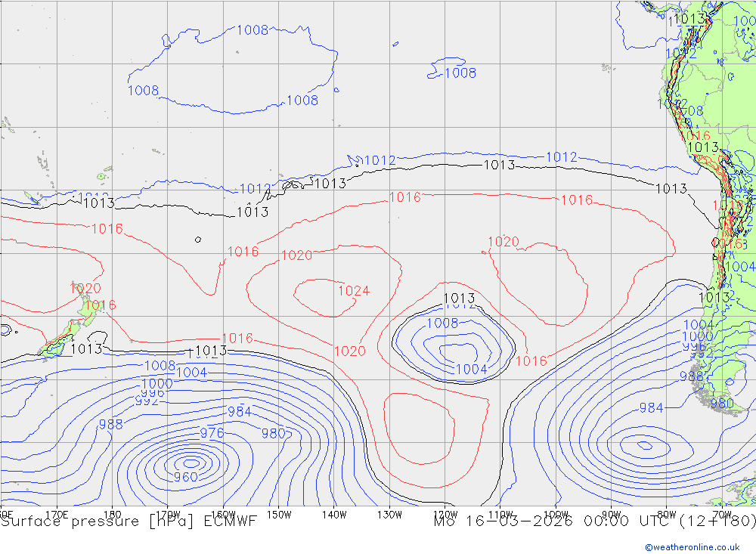
Task: Click the 1020 label on the eastern high
Action: pyautogui.click(x=503, y=242)
